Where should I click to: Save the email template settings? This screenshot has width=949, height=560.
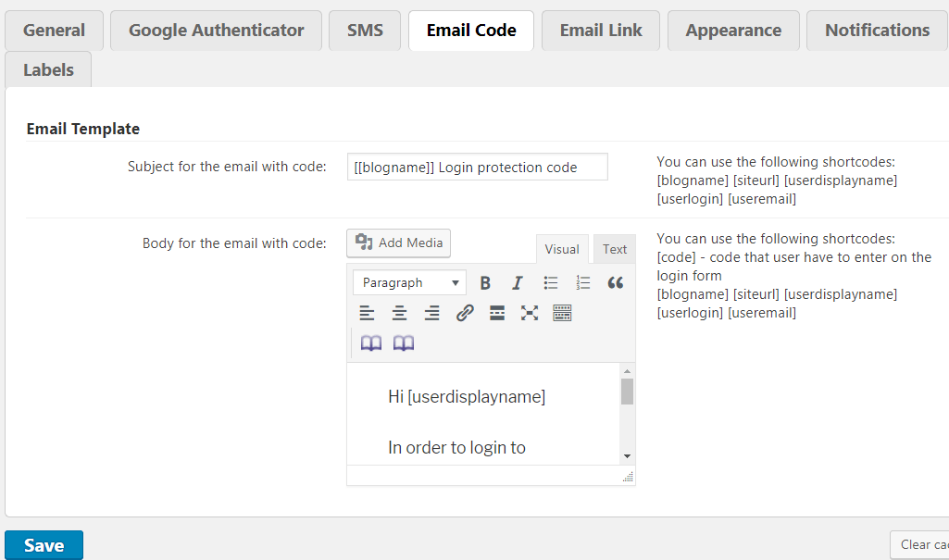point(44,545)
